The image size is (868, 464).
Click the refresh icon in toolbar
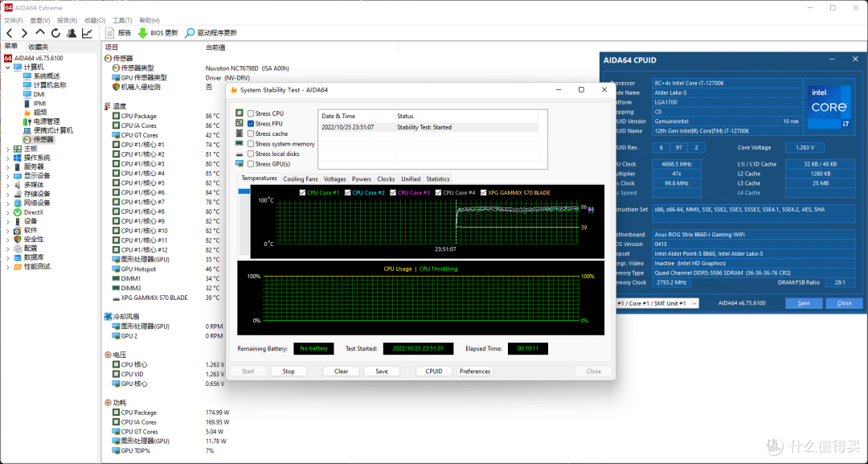(x=55, y=33)
